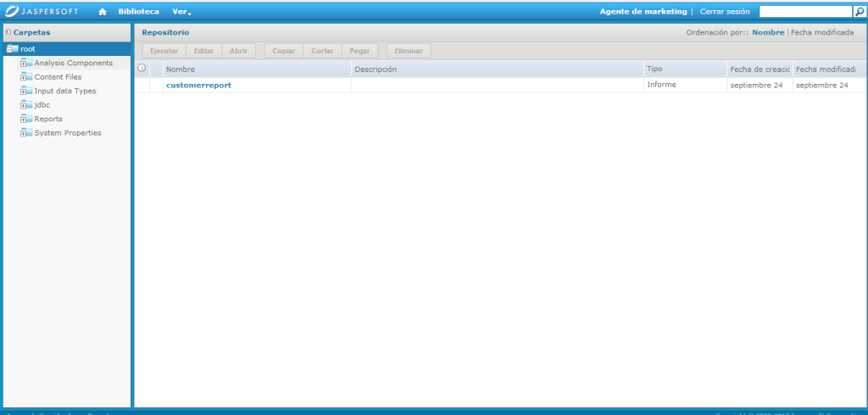The image size is (868, 415).
Task: Click the clock icon in table header
Action: [x=142, y=69]
